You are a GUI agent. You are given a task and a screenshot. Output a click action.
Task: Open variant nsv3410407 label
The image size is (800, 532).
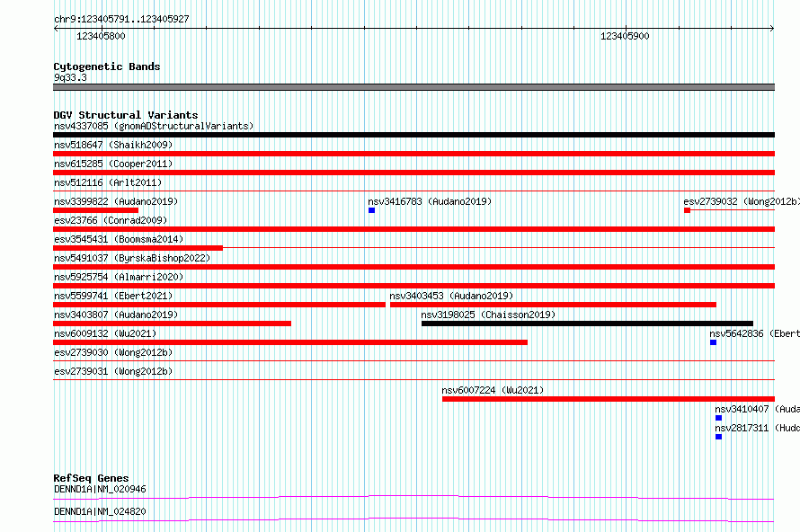coord(757,409)
